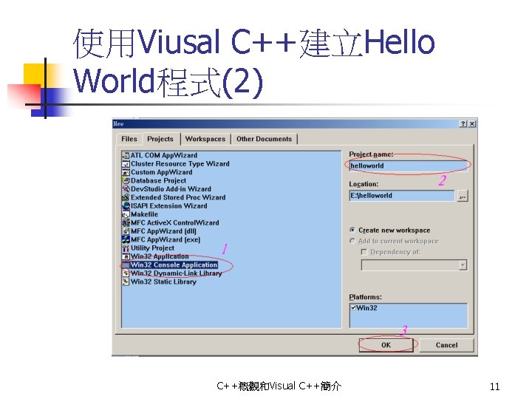Click the Custom AppWizard icon
Viewport: 532px width, 399px height.
point(126,172)
